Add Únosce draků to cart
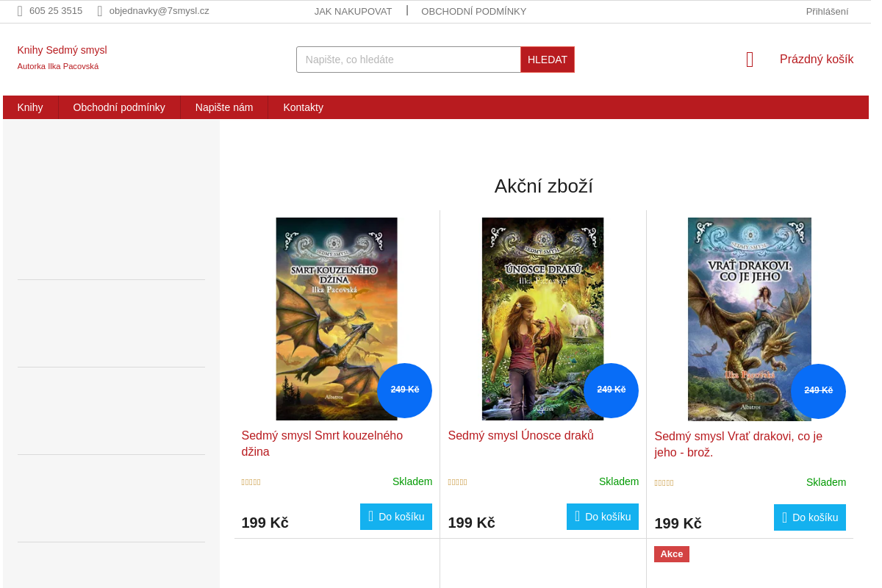 (x=603, y=517)
